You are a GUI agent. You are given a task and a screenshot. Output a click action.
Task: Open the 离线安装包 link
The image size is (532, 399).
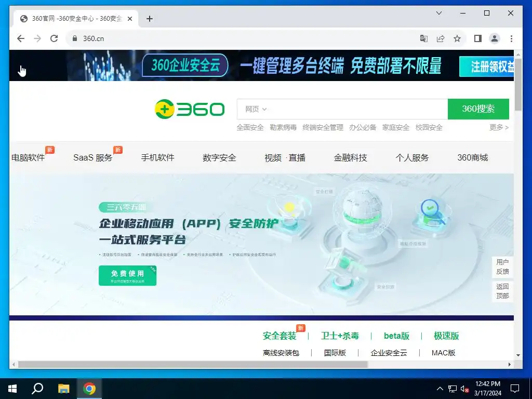click(281, 353)
